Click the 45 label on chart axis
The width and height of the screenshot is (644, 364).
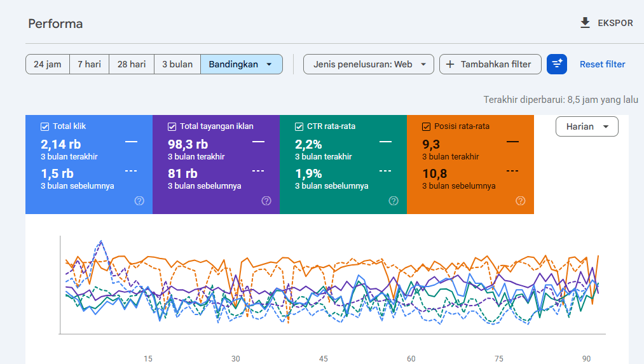[324, 359]
